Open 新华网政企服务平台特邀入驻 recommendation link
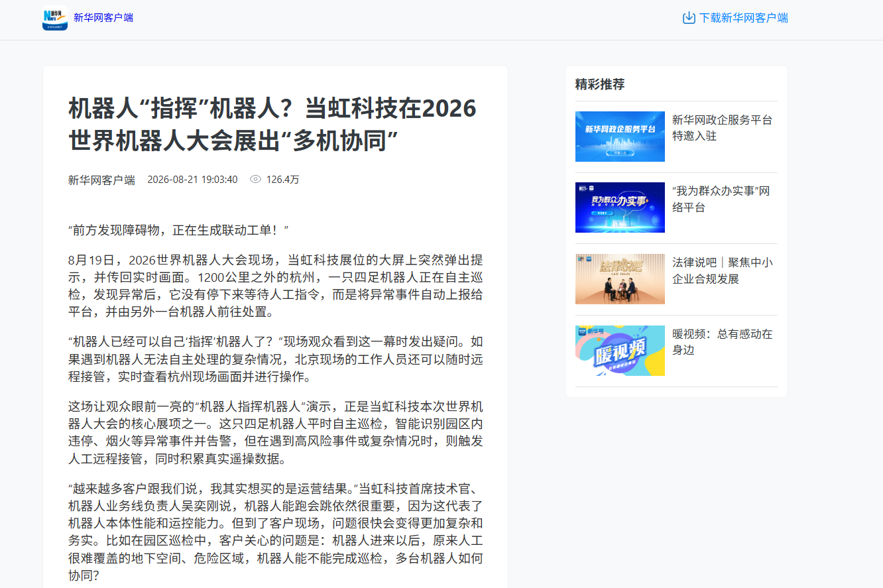This screenshot has height=588, width=883. coord(723,128)
